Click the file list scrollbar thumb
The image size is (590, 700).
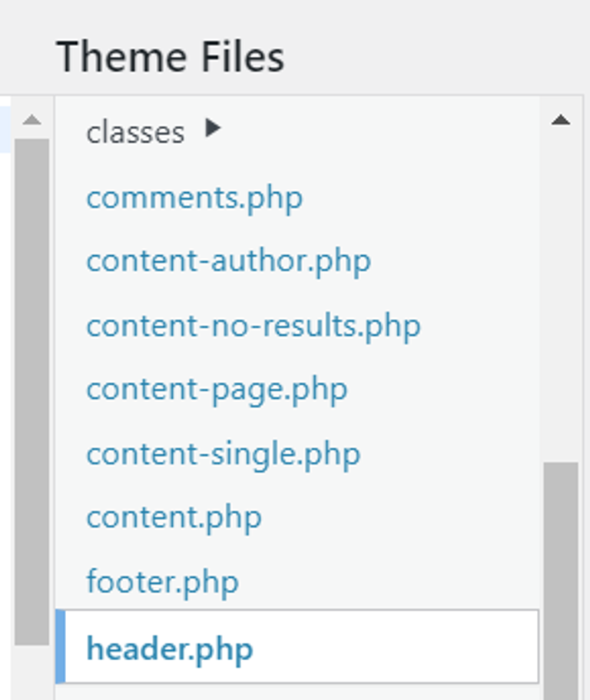[561, 580]
